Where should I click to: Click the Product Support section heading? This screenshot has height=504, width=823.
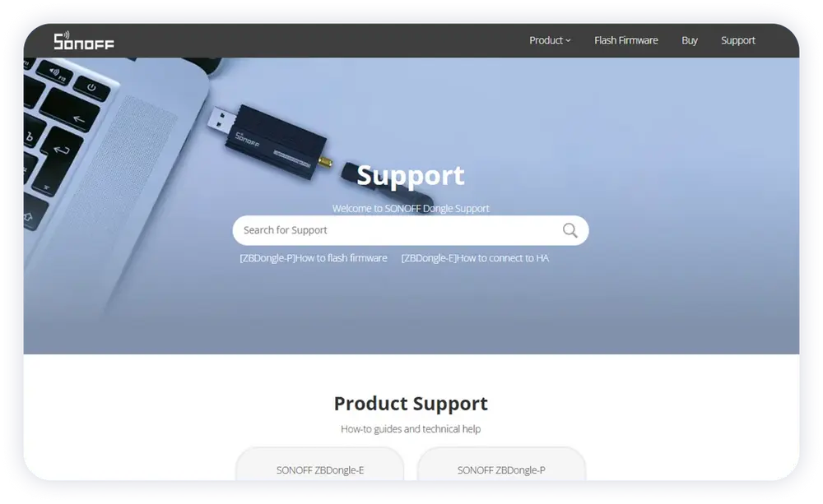tap(411, 404)
